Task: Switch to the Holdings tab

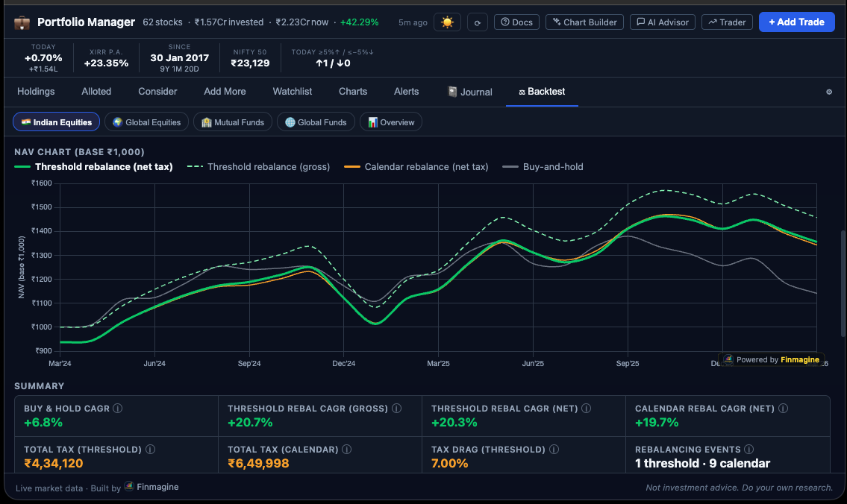Action: click(x=36, y=91)
